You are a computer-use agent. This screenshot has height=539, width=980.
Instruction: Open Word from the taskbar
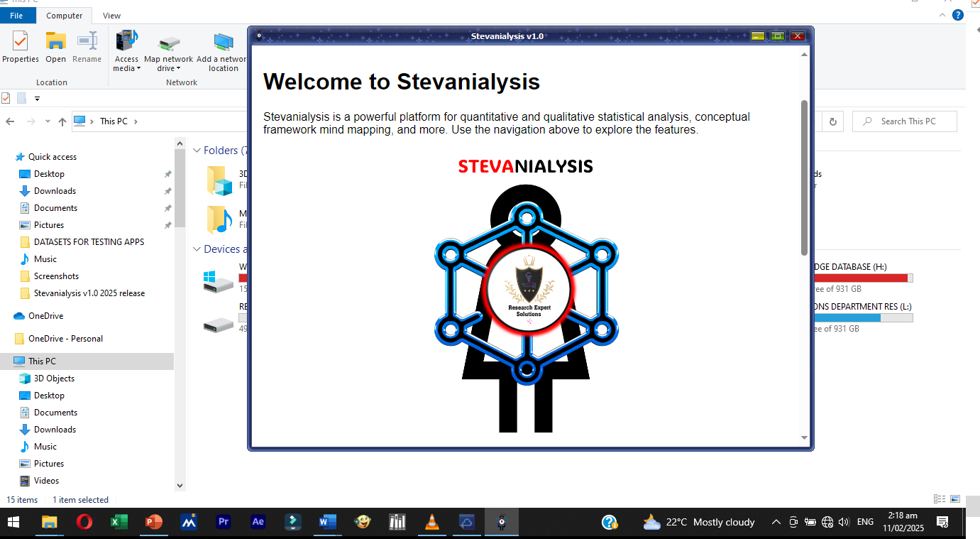(x=328, y=522)
